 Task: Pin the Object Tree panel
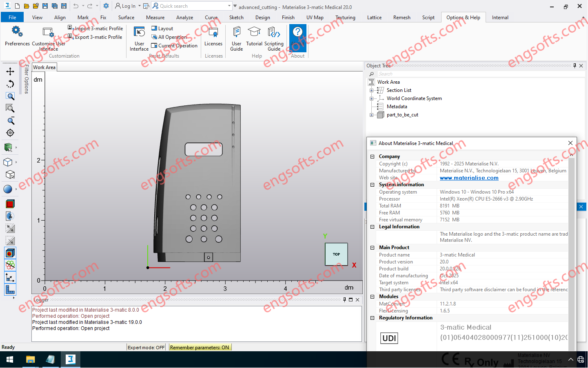coord(575,66)
